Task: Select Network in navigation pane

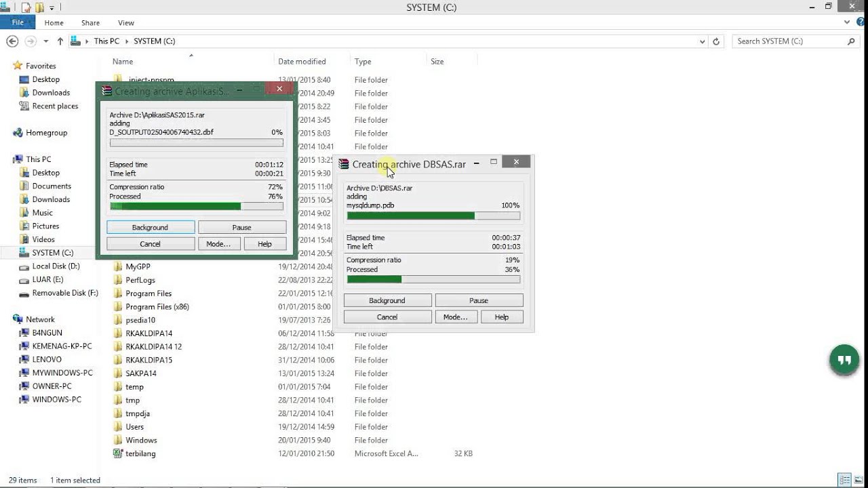Action: coord(40,319)
